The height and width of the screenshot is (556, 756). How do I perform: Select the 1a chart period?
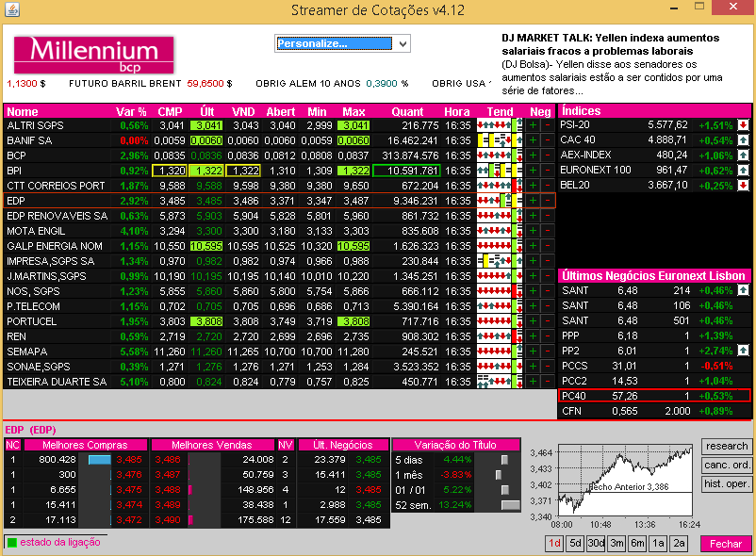pyautogui.click(x=658, y=544)
